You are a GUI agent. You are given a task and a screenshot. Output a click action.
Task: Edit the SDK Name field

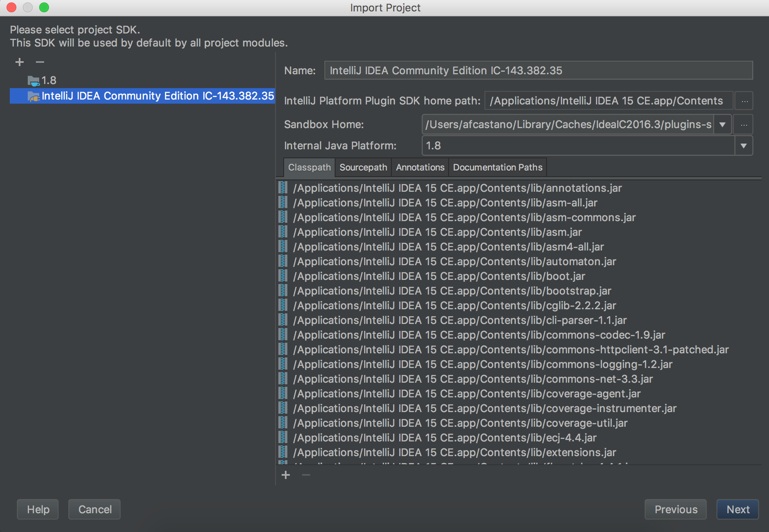pyautogui.click(x=538, y=71)
